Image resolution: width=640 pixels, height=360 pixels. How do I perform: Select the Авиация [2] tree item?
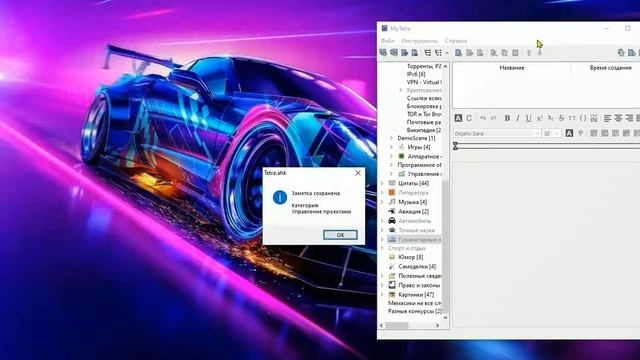coord(413,211)
